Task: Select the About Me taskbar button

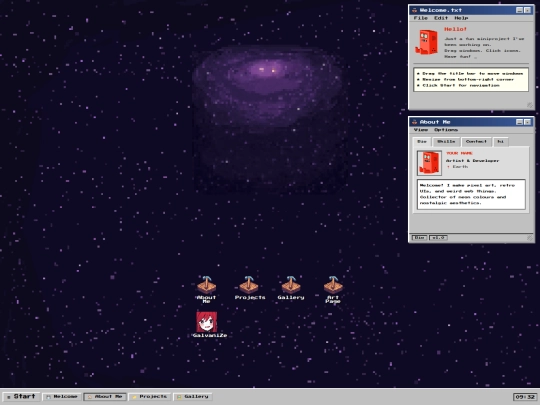Action: [x=105, y=397]
